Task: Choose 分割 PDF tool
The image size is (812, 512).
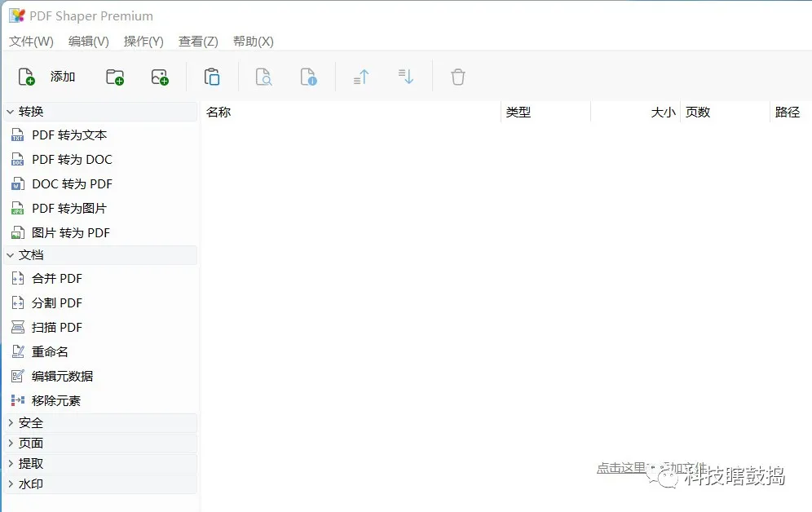Action: pos(57,302)
